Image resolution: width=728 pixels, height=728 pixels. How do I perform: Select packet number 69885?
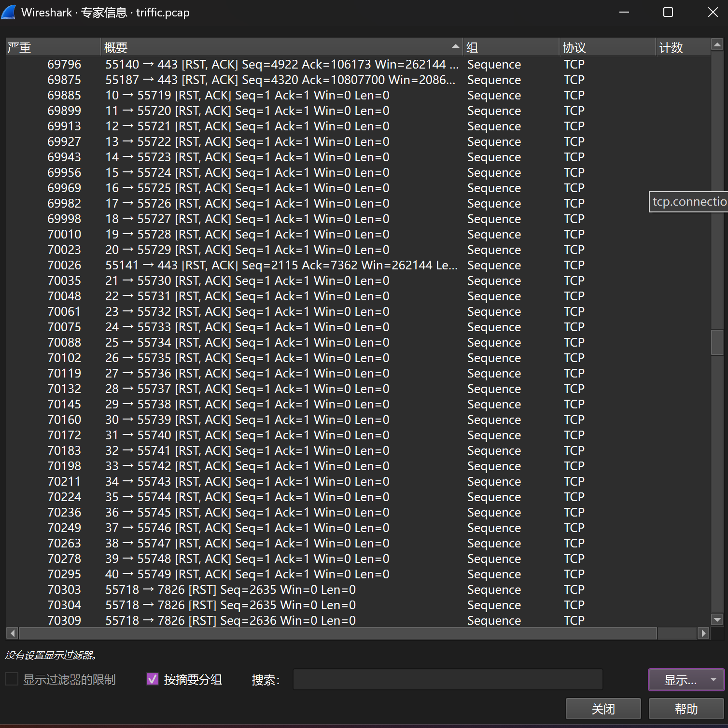tap(64, 95)
